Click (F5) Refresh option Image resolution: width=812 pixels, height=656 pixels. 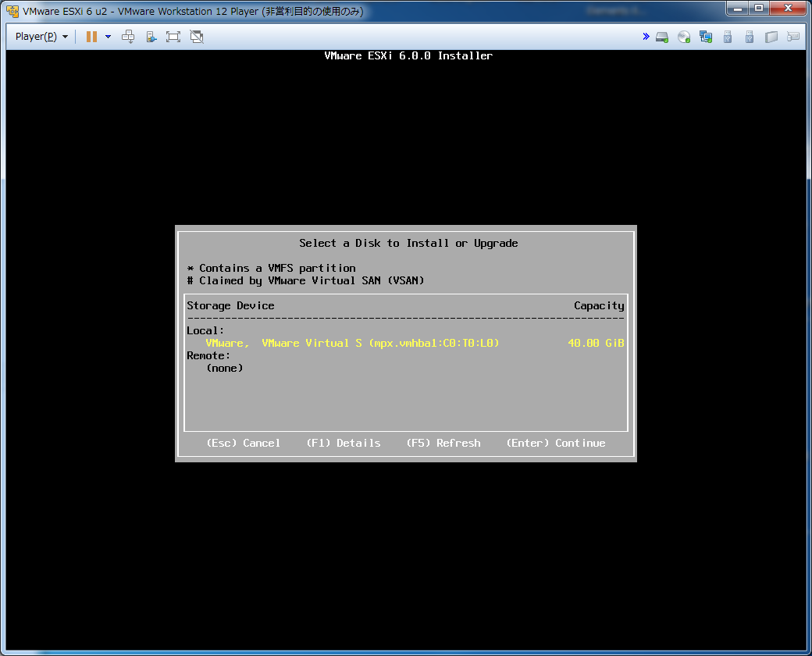pos(443,443)
